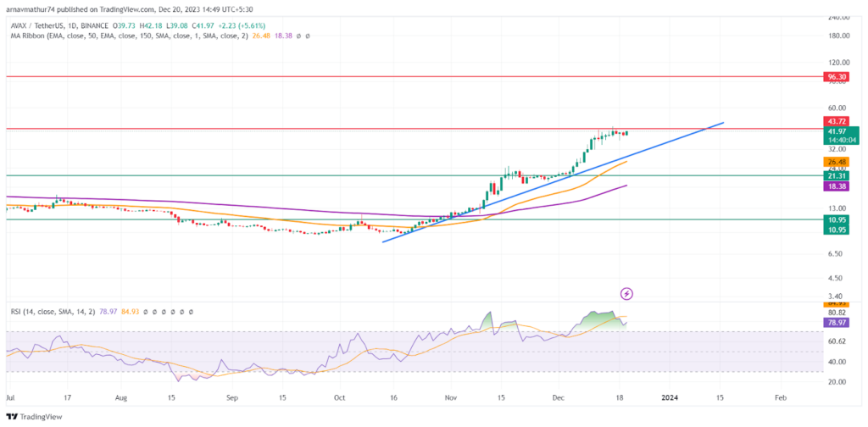The image size is (868, 427).
Task: Click the 6.50 price scale value
Action: click(834, 254)
